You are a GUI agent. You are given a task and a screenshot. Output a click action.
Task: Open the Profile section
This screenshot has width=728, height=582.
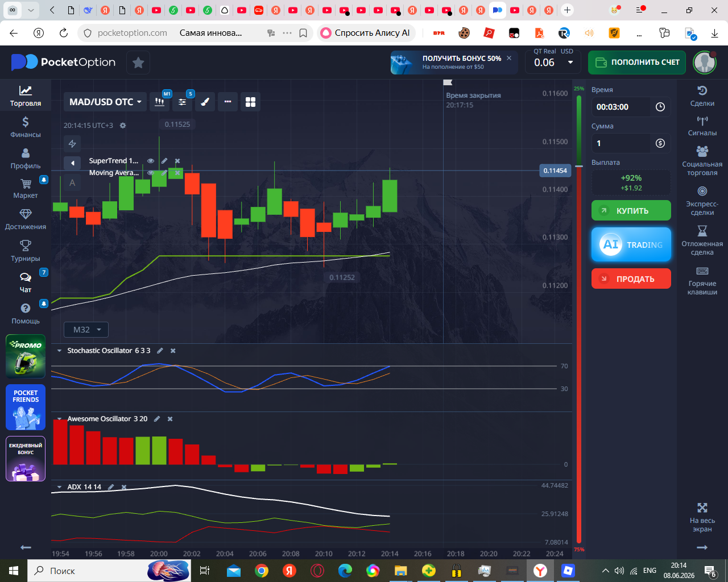point(26,159)
